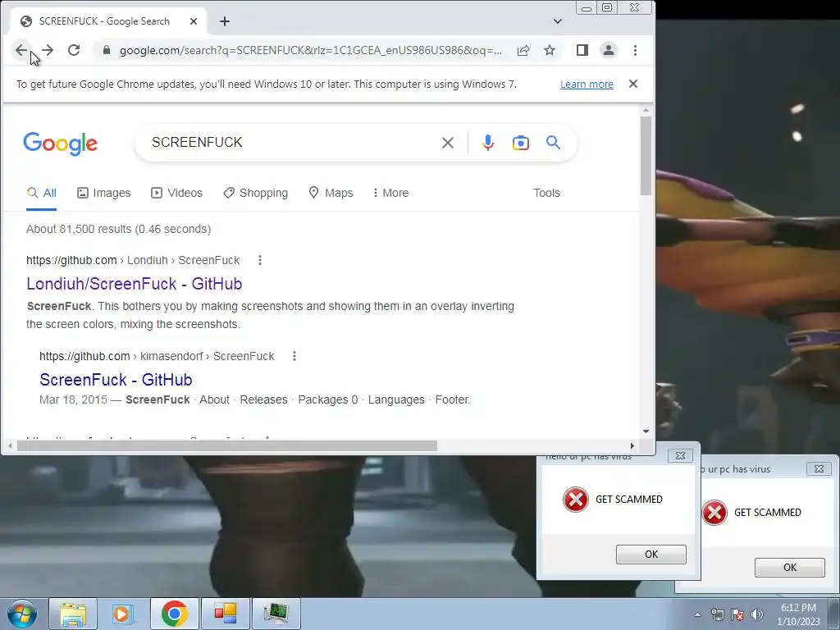Open Londiuh/ScreenFuck - GitHub result

click(x=135, y=283)
